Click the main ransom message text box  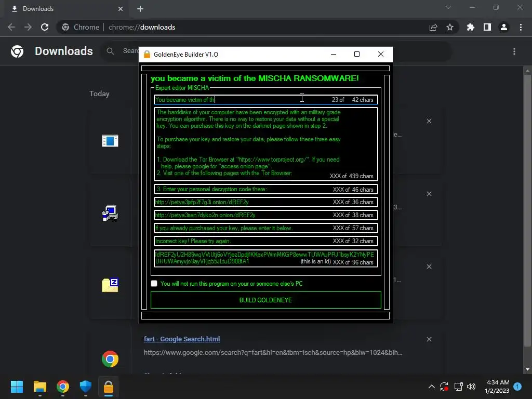click(x=265, y=144)
